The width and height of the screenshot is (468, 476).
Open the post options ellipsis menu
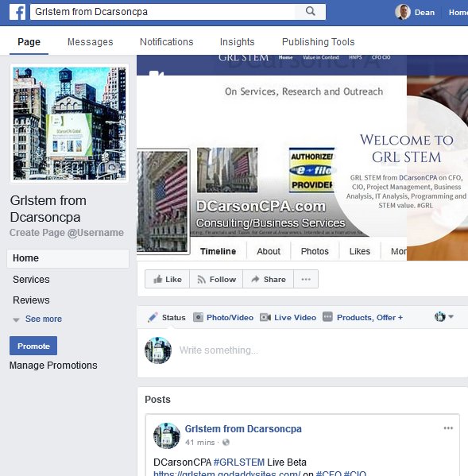[x=448, y=428]
